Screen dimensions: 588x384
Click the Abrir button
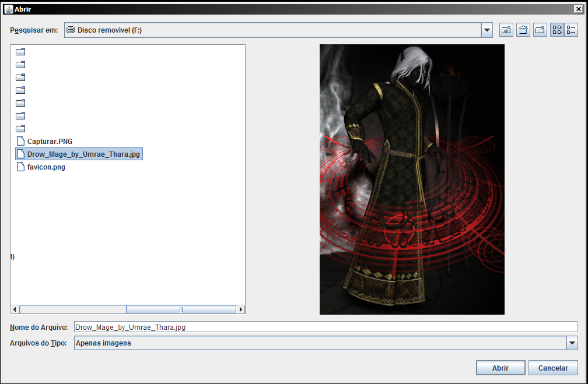pyautogui.click(x=501, y=368)
